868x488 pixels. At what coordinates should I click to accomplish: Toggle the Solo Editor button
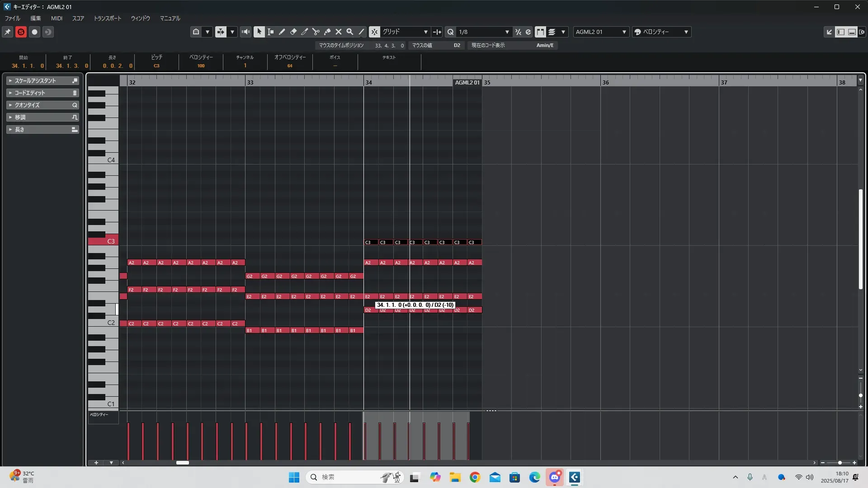tap(21, 32)
